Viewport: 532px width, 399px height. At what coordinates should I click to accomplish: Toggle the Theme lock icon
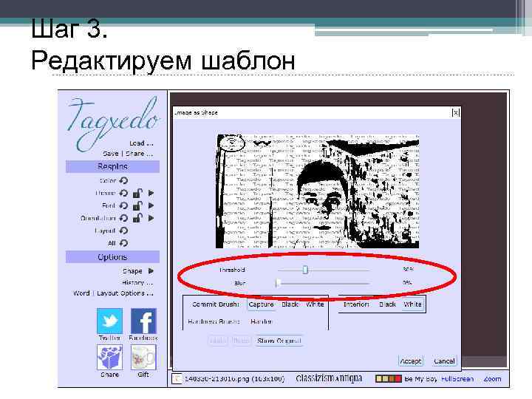[137, 193]
